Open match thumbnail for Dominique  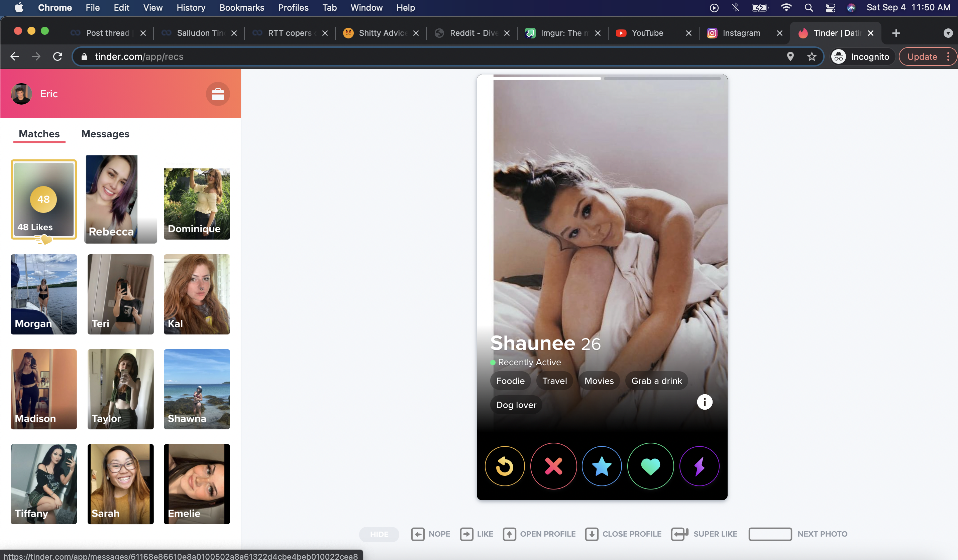197,203
